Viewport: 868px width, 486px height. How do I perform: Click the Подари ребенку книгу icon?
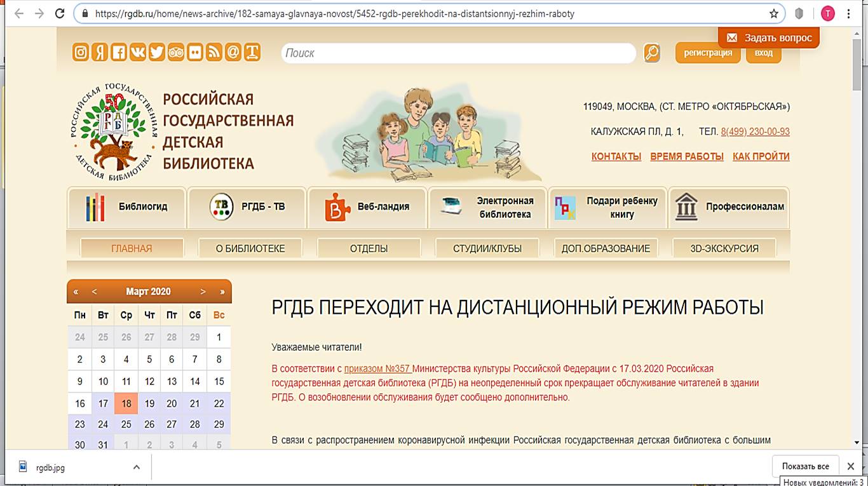565,208
